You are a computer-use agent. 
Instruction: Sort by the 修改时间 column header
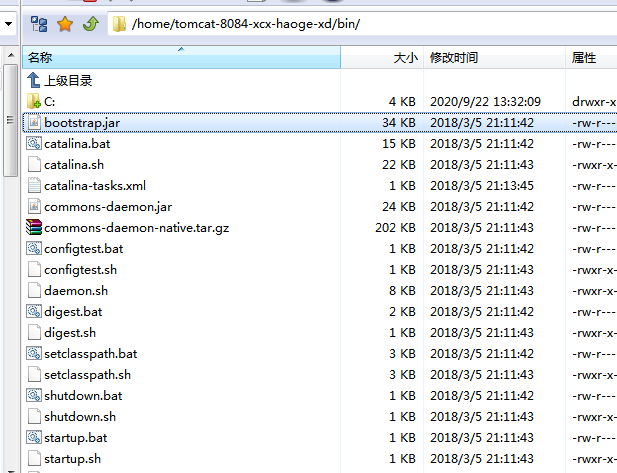[x=495, y=57]
